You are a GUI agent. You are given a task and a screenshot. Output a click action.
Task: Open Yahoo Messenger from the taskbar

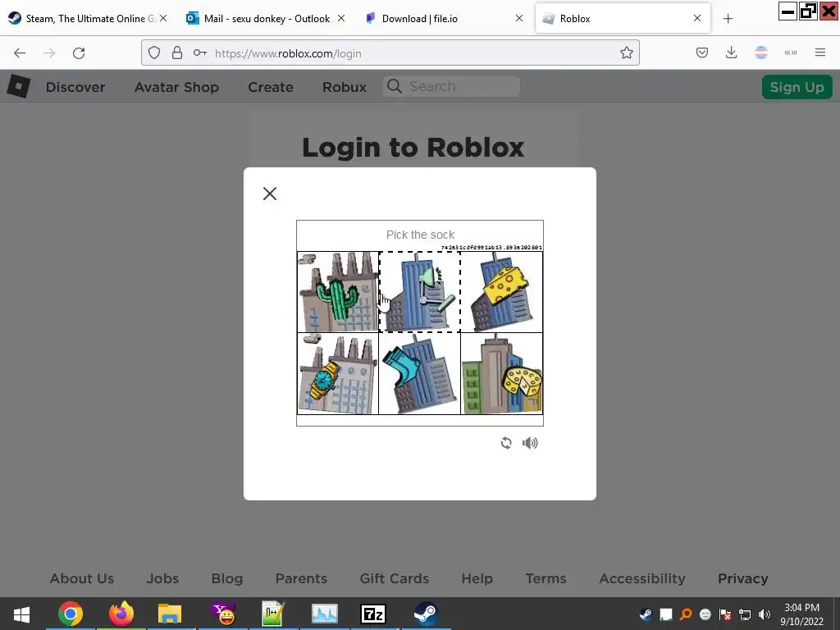(225, 614)
